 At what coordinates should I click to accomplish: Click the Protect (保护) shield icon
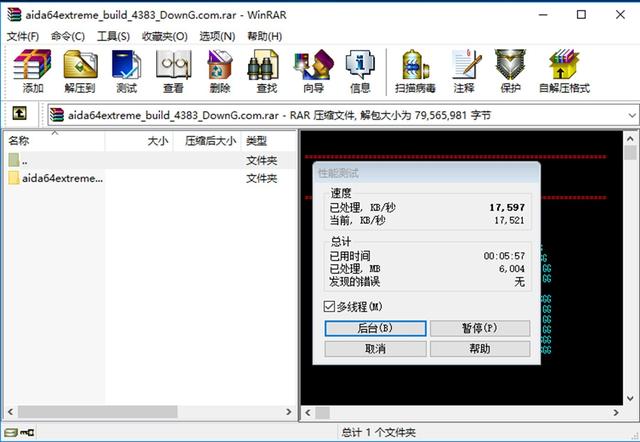click(510, 64)
